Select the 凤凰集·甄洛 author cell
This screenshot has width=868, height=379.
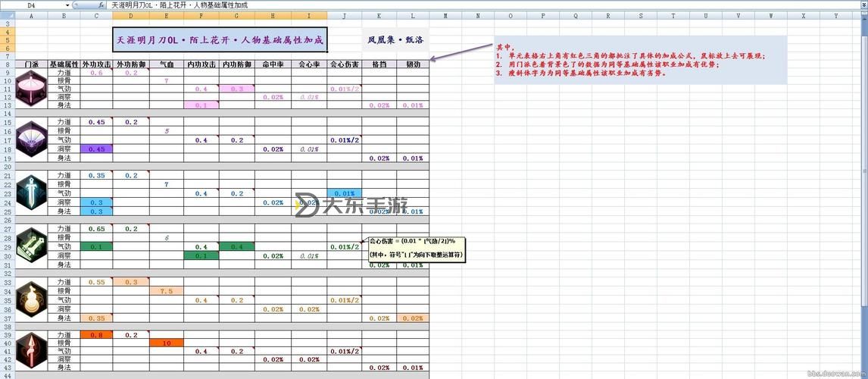click(x=395, y=40)
